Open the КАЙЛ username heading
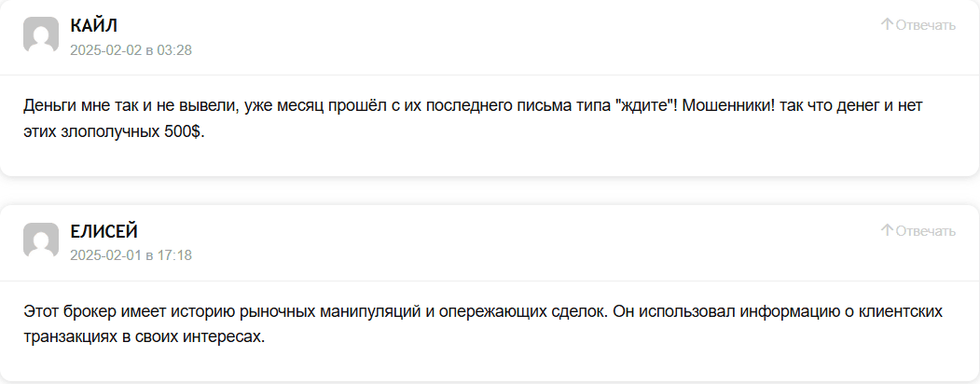 [x=94, y=25]
